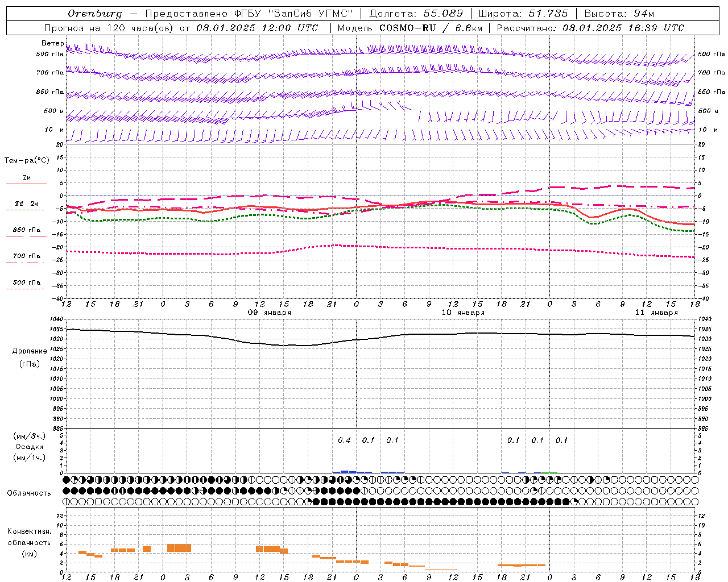Select the 500 м wind level label on left

(54, 111)
